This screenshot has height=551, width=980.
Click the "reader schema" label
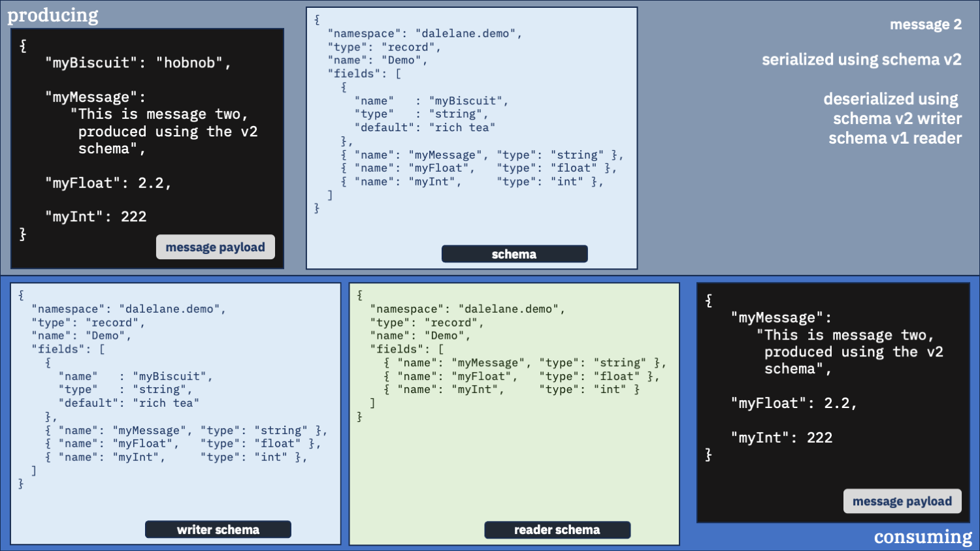pos(557,530)
